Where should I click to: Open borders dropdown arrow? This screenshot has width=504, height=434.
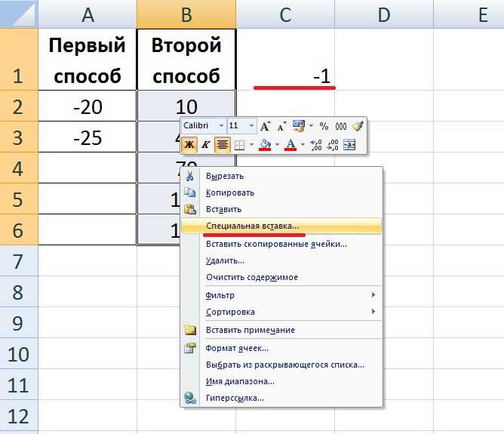pos(252,145)
